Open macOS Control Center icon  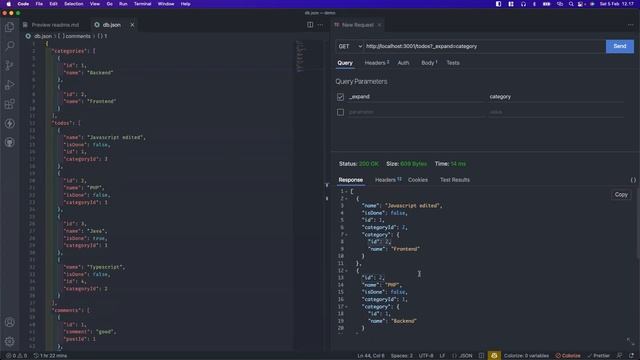click(581, 4)
